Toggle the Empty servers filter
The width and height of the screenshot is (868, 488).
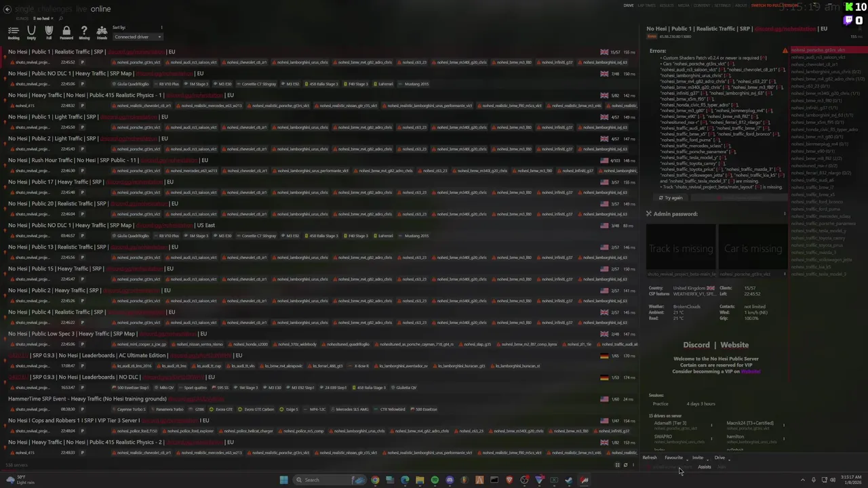tap(31, 33)
